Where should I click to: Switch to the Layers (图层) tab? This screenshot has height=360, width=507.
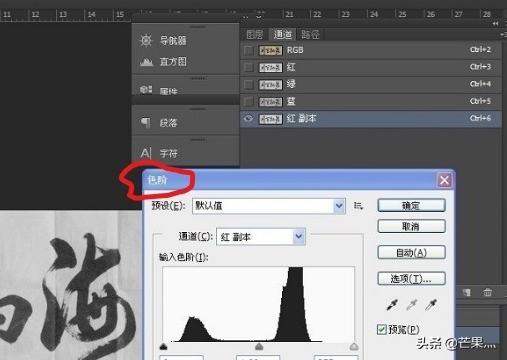(255, 34)
